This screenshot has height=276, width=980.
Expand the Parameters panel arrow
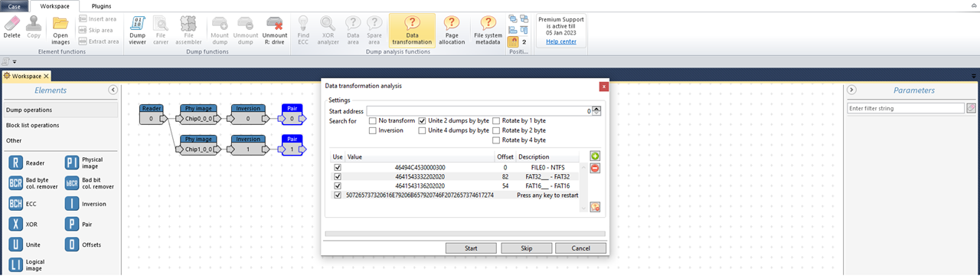click(x=851, y=90)
